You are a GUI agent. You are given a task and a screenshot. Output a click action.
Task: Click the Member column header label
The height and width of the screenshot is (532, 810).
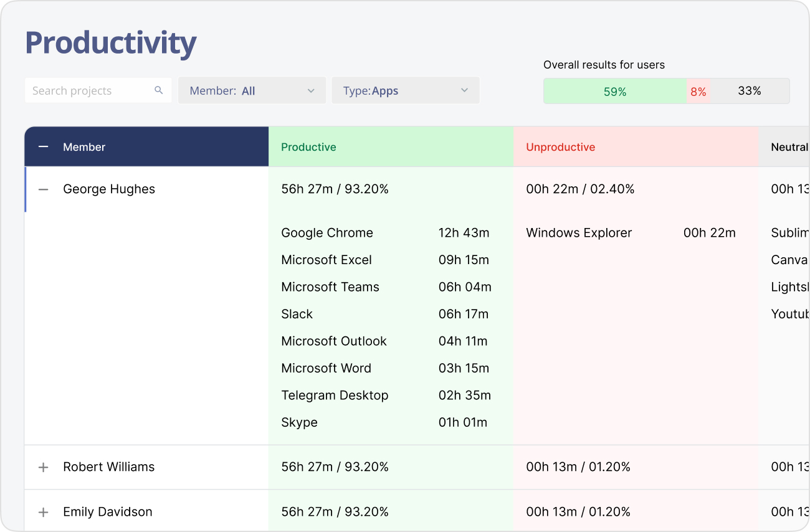(84, 147)
